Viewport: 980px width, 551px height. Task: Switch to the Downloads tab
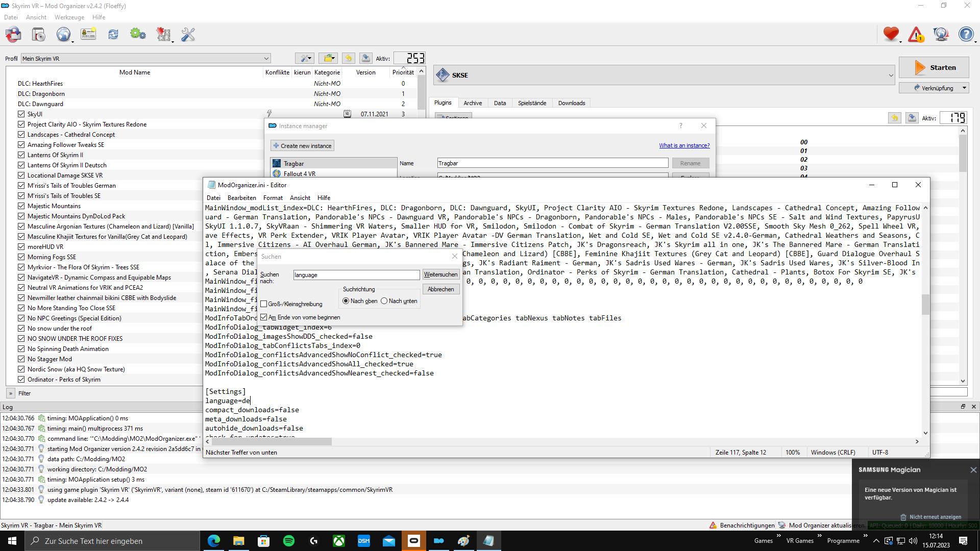click(x=571, y=103)
